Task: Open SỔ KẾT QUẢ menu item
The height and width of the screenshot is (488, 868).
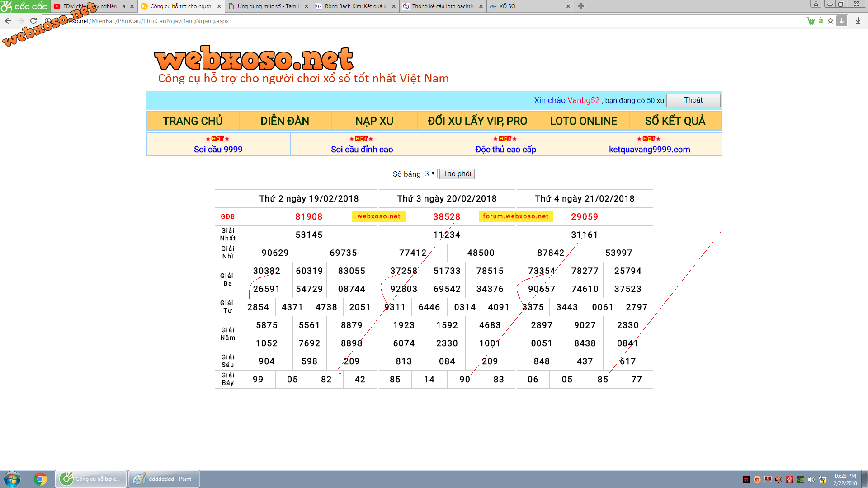Action: (675, 121)
